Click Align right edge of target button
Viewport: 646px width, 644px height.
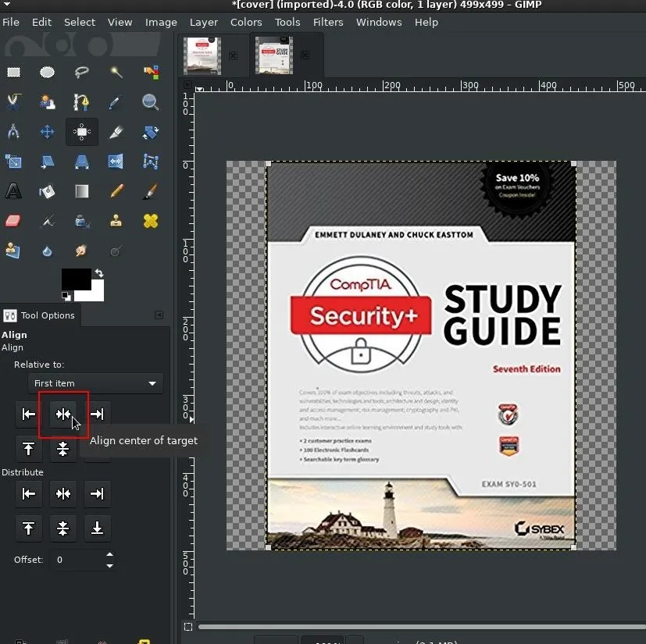(97, 414)
